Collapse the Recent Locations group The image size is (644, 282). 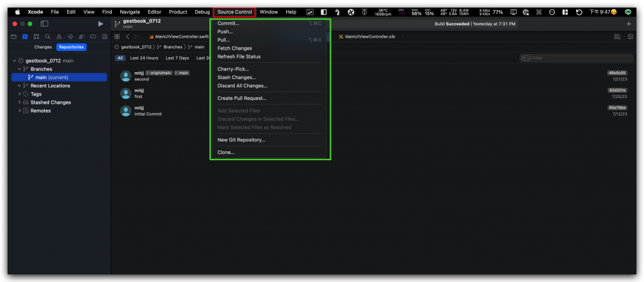click(19, 85)
